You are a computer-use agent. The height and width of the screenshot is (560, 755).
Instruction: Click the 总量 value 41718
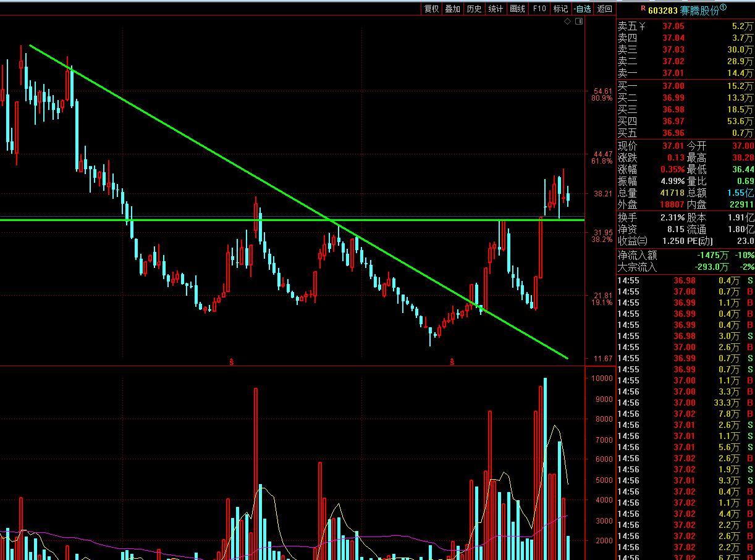[671, 193]
